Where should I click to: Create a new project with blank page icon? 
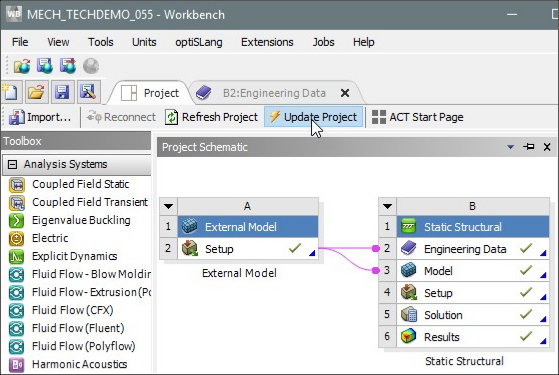11,92
